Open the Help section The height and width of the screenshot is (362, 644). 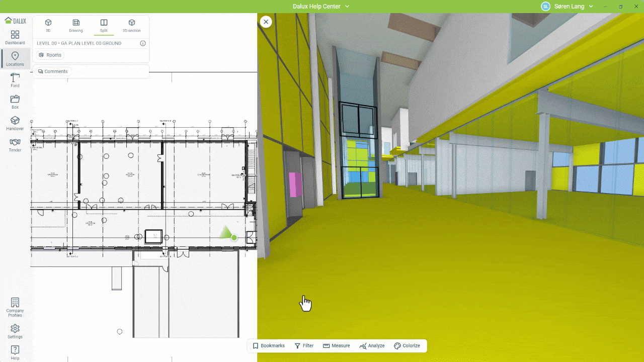tap(15, 352)
